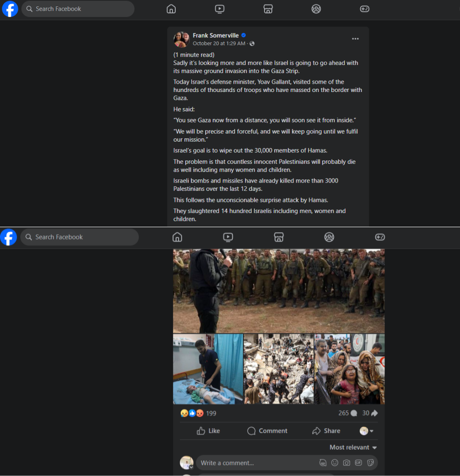This screenshot has height=476, width=460.
Task: Open the GIF picker in comment box
Action: (x=358, y=463)
